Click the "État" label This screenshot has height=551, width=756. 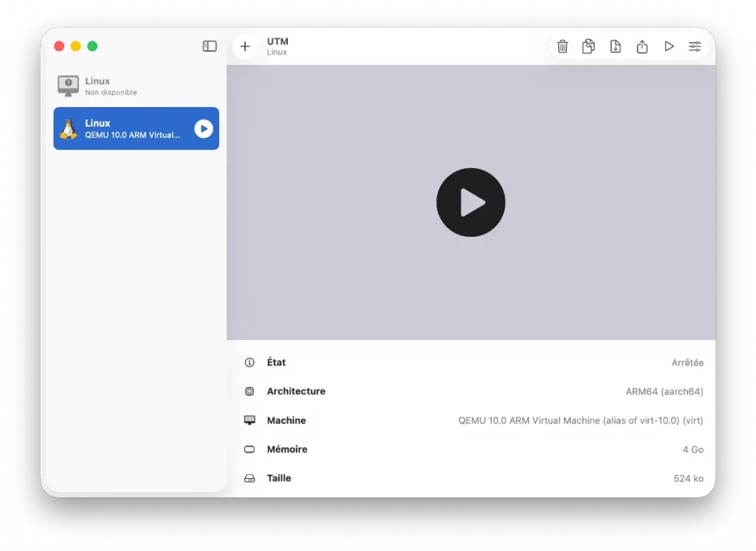[276, 362]
